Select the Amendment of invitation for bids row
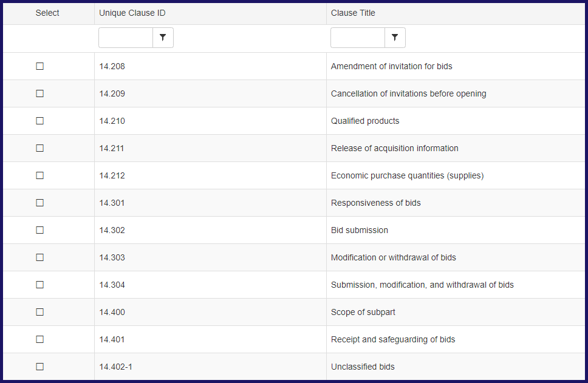The width and height of the screenshot is (588, 383). (392, 66)
